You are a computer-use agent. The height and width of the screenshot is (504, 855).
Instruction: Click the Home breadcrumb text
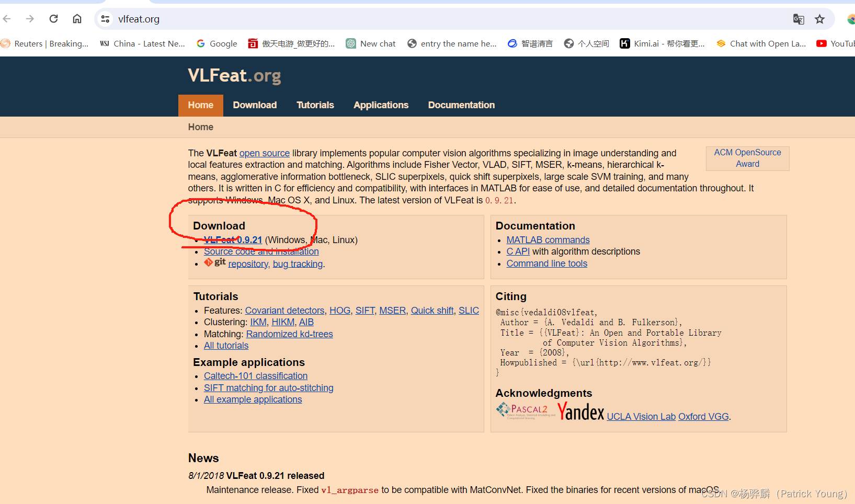201,127
